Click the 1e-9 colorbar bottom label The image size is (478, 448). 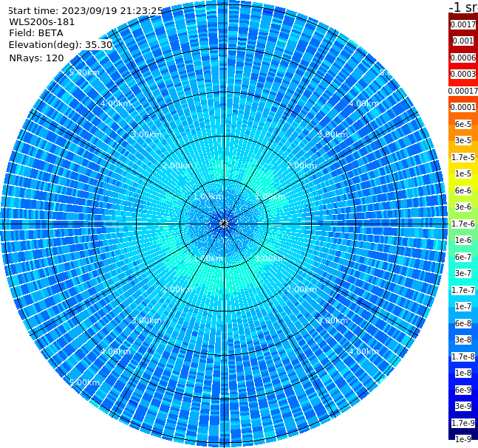(463, 439)
